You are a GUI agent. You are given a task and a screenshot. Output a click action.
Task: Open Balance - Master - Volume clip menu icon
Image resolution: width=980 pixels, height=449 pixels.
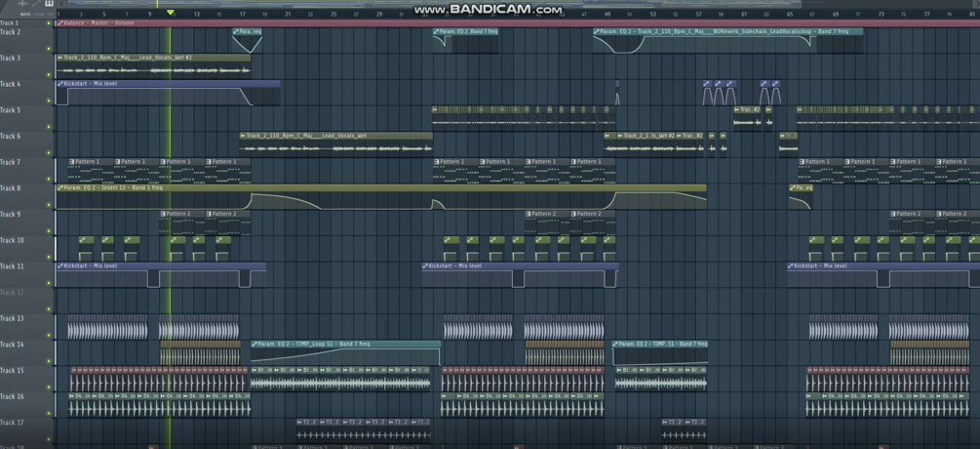point(60,23)
